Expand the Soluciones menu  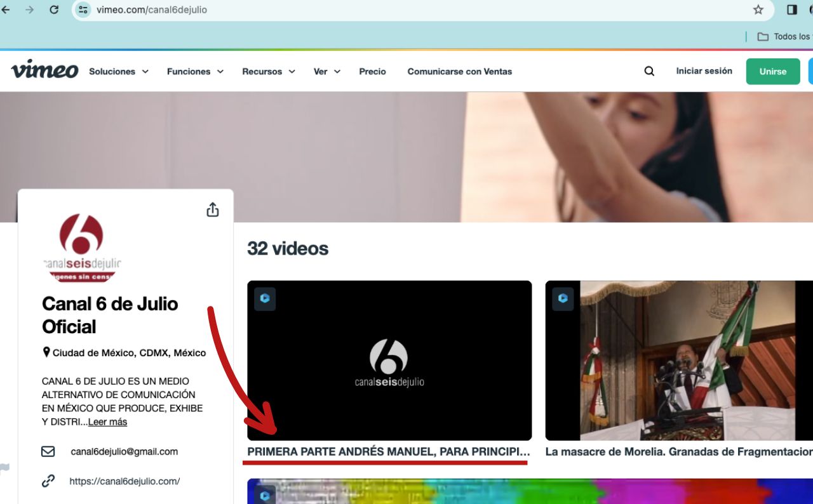(x=119, y=72)
